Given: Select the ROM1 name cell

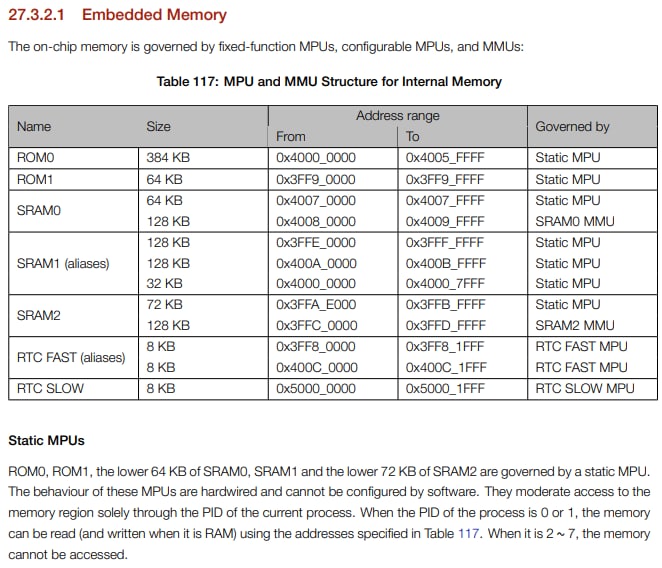Looking at the screenshot, I should [36, 179].
